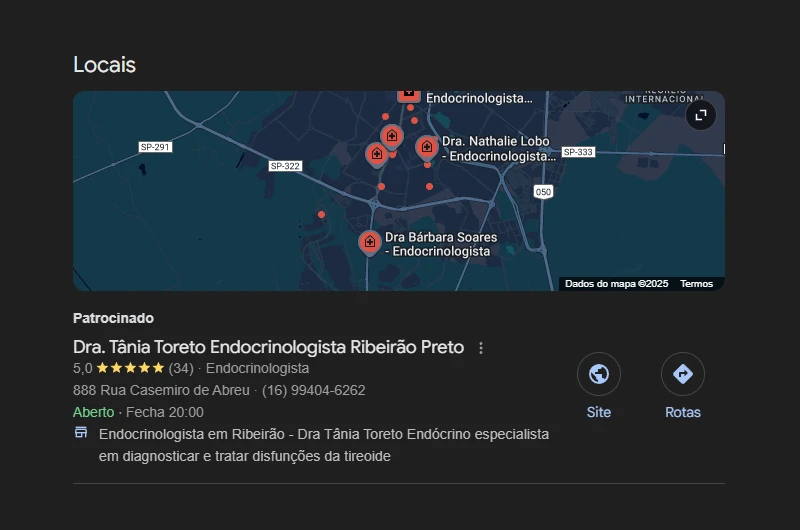
Task: Click the SP-291 highway label on the map
Action: (x=155, y=147)
